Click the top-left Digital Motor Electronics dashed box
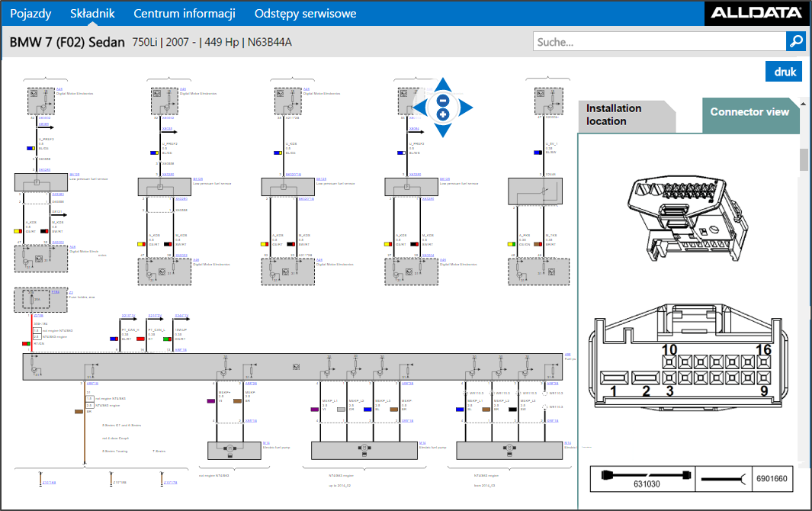 (41, 101)
